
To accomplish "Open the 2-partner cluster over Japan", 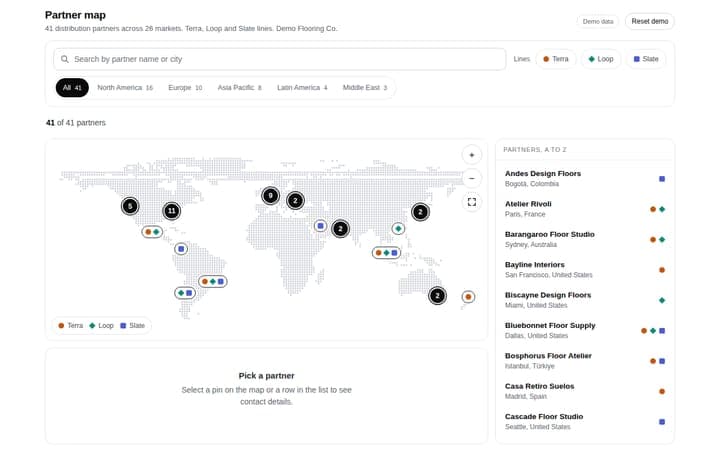I will tap(420, 212).
